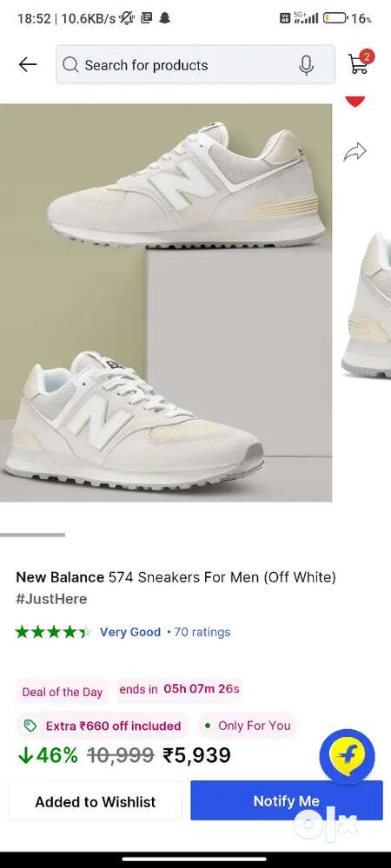Tap the next sneaker image preview
Screen dimensions: 391x868
(x=367, y=306)
